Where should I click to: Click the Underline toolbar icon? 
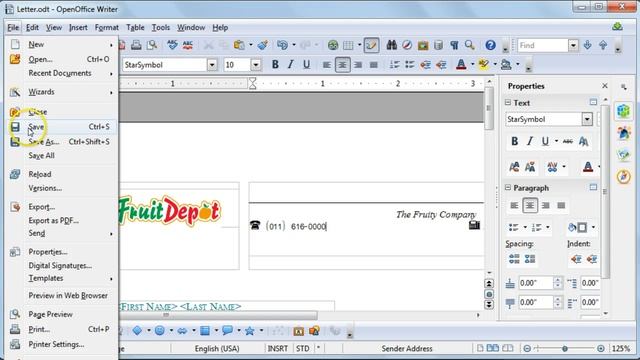pos(306,64)
